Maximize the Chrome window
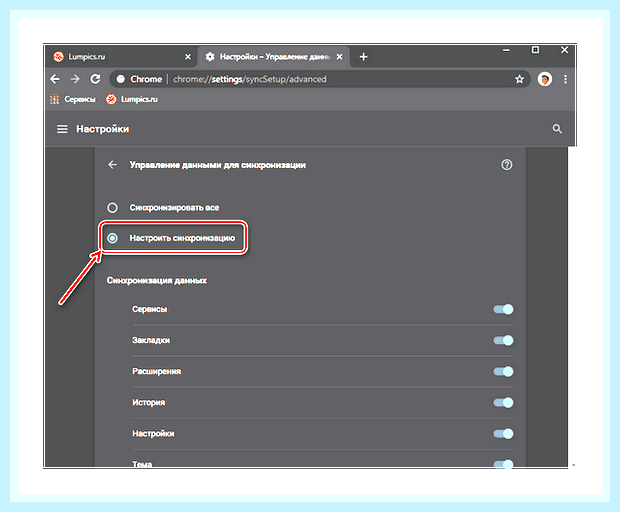Viewport: 620px width, 512px height. point(535,50)
